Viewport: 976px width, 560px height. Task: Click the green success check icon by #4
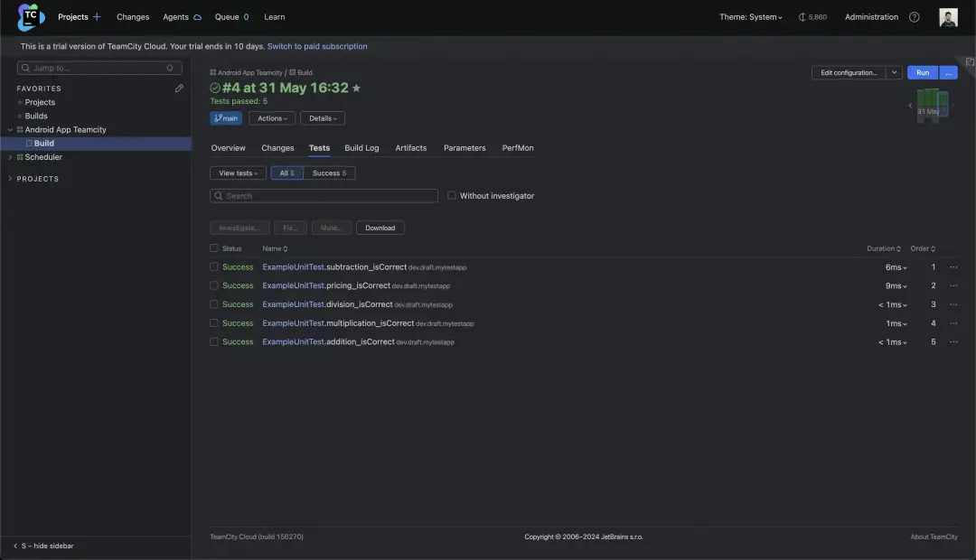pos(215,88)
